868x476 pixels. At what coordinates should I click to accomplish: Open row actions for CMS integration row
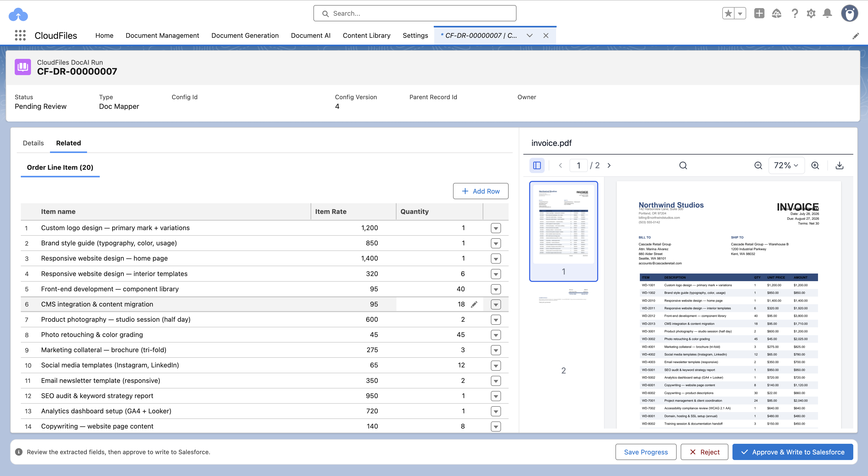coord(496,304)
